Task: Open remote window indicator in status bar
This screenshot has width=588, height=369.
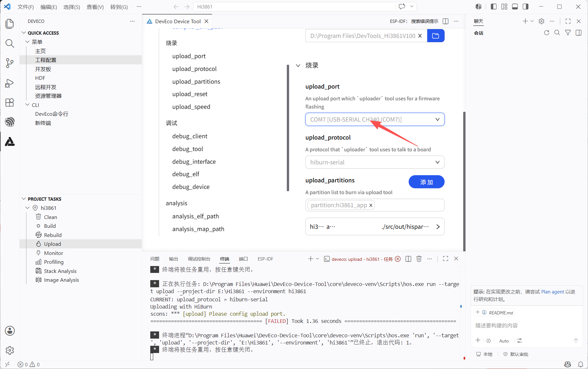Action: pos(7,364)
